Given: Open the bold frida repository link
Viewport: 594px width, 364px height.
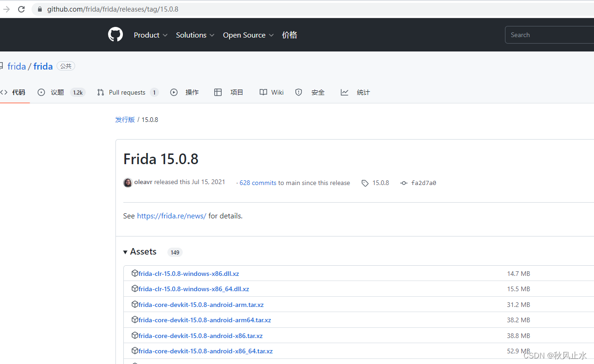Looking at the screenshot, I should click(x=43, y=66).
